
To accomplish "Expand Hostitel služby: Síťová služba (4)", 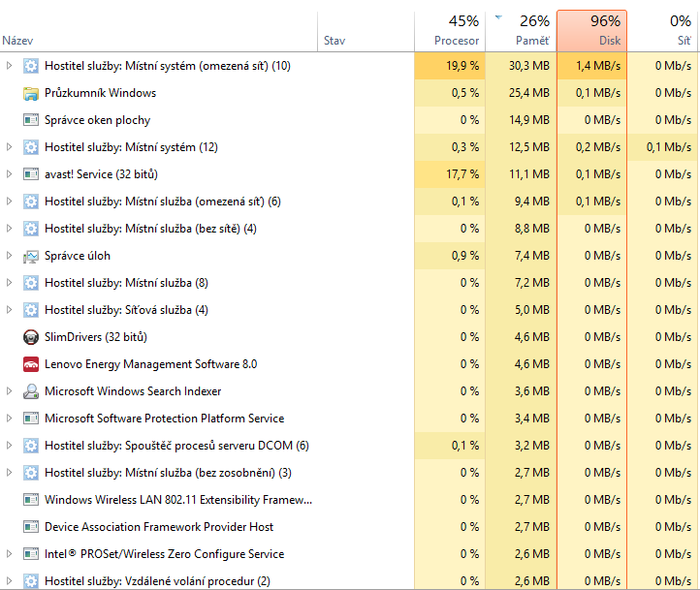I will pyautogui.click(x=10, y=310).
